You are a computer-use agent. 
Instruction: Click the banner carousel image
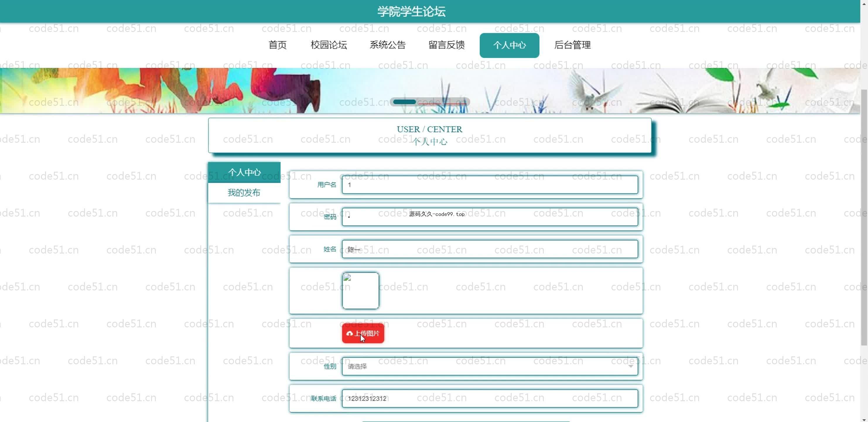tap(430, 90)
